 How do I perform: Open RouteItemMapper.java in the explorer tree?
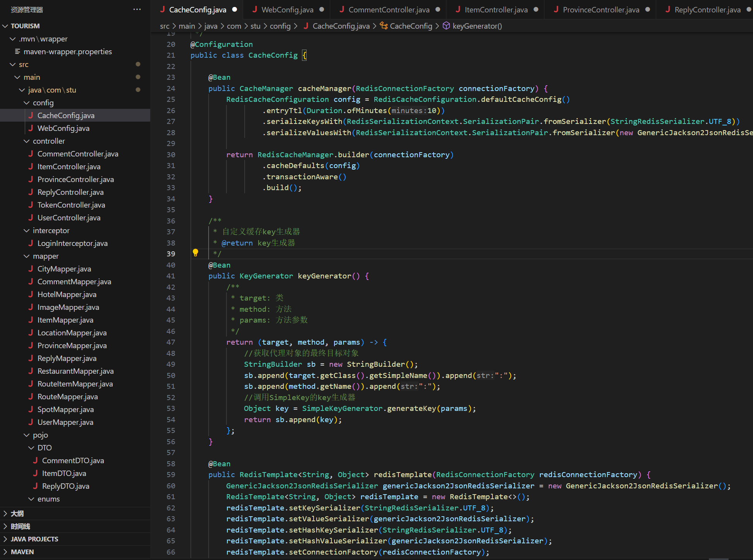click(x=75, y=384)
